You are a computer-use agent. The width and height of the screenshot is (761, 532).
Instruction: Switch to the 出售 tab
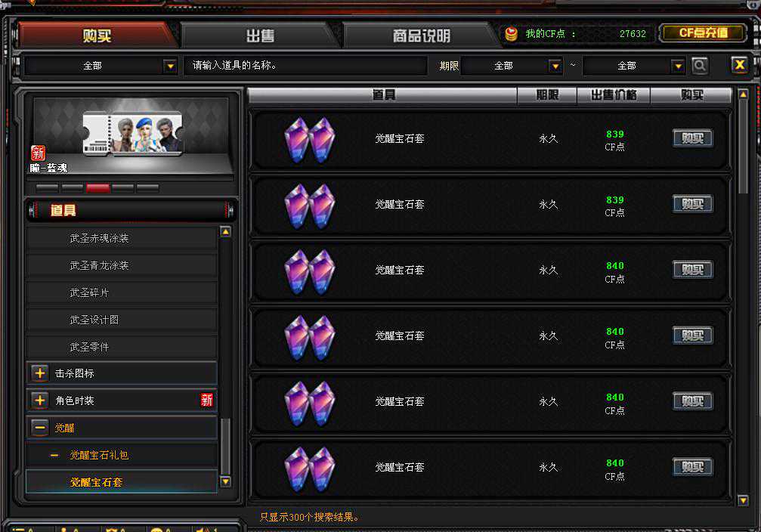260,36
